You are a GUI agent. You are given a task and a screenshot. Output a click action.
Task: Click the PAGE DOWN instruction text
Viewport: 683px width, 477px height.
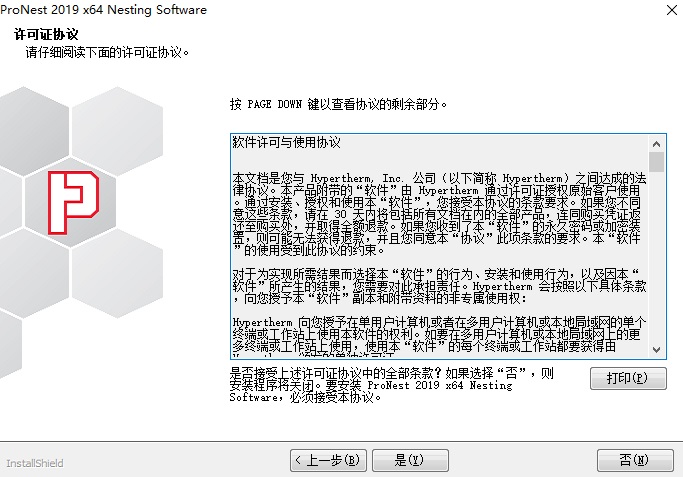click(338, 104)
